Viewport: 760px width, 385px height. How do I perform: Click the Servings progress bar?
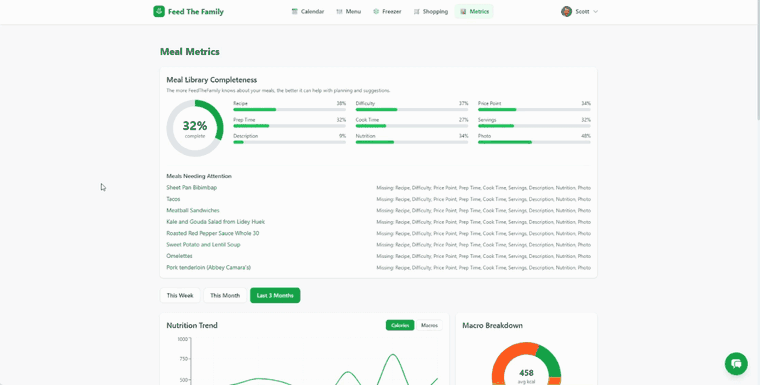(x=534, y=126)
